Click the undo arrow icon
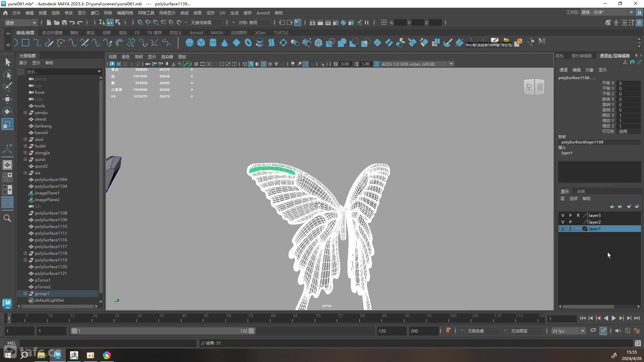644x362 pixels. click(x=72, y=22)
